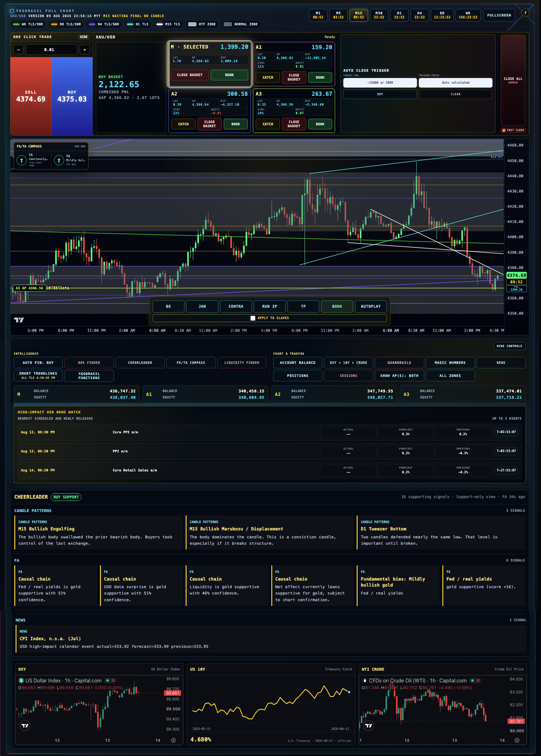
Task: Click the pink approx icon in WTI chart
Action: click(x=478, y=681)
